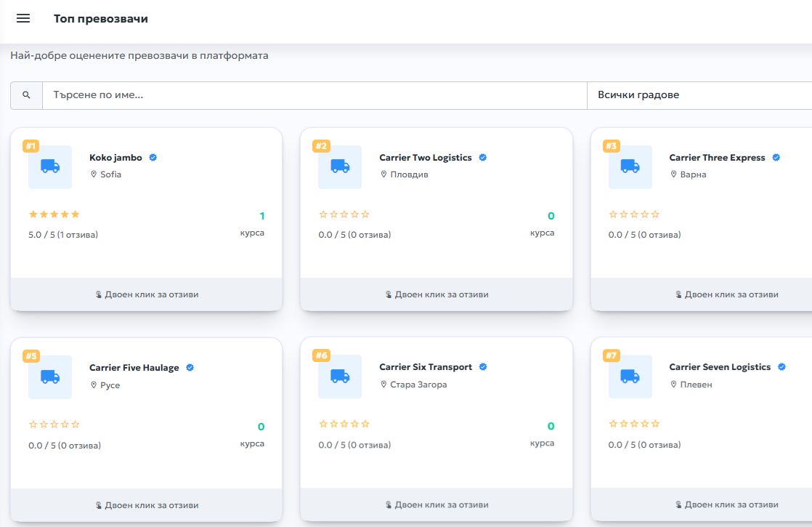
Task: Open the hamburger navigation menu
Action: tap(23, 19)
